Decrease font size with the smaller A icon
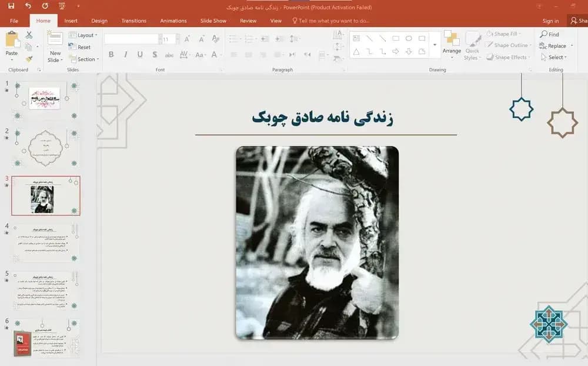 [x=201, y=39]
